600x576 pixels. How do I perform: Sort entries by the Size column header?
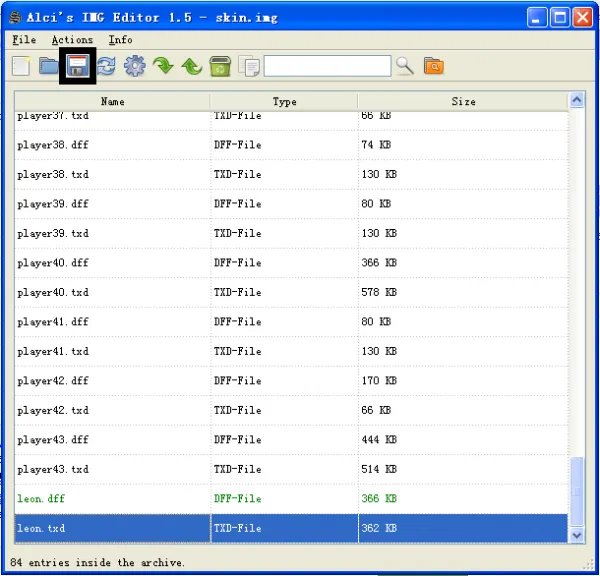pyautogui.click(x=463, y=101)
